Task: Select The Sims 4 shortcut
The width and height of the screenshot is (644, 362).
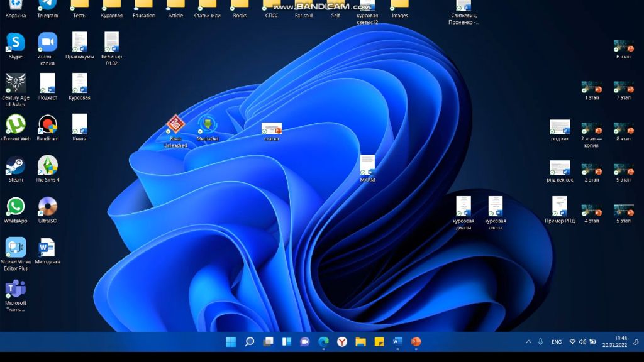Action: click(x=47, y=166)
